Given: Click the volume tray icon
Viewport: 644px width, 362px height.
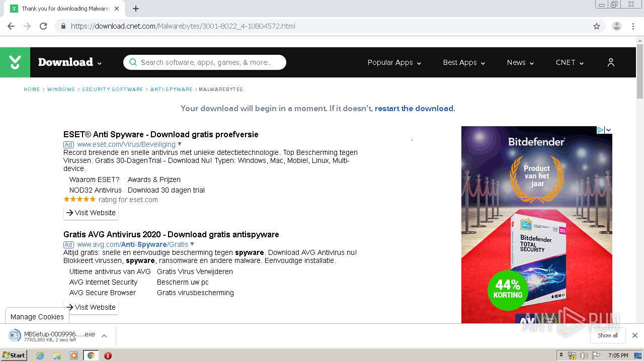Looking at the screenshot, I should pyautogui.click(x=584, y=355).
